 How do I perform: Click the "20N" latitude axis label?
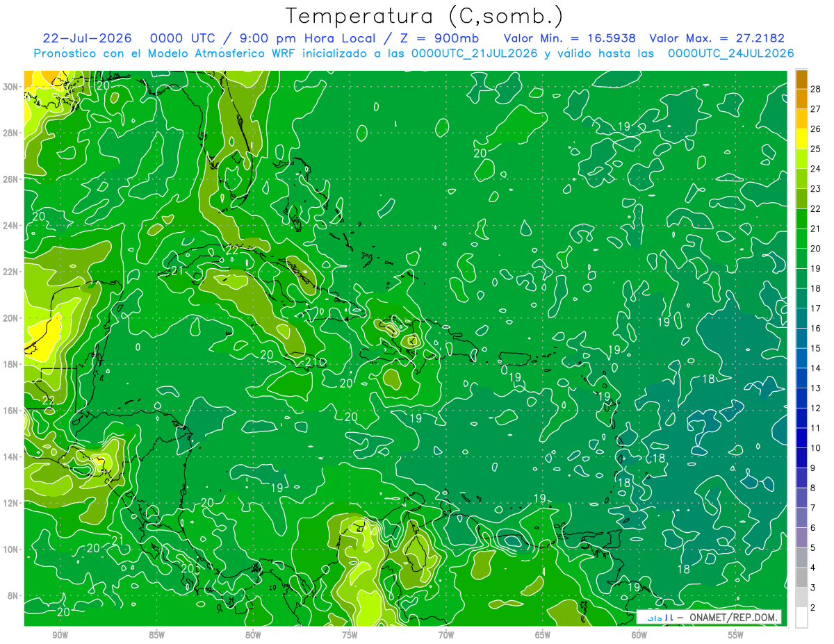11,317
